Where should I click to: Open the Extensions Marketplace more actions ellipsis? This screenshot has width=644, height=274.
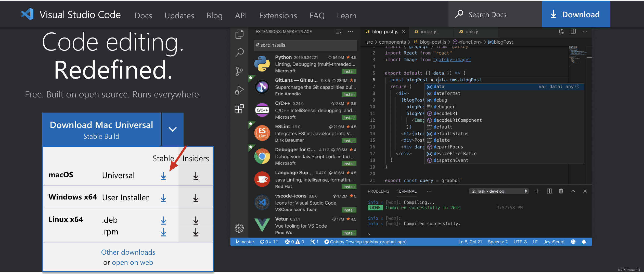351,31
